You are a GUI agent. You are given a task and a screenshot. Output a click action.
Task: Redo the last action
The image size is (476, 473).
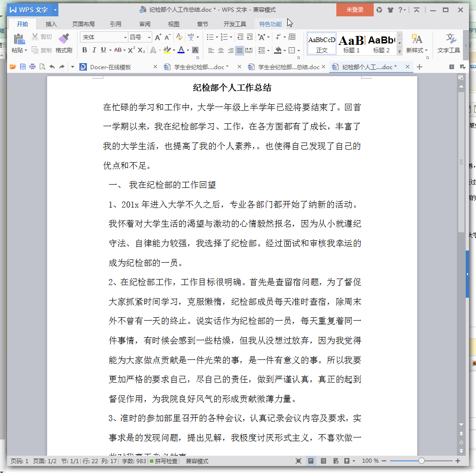point(62,67)
